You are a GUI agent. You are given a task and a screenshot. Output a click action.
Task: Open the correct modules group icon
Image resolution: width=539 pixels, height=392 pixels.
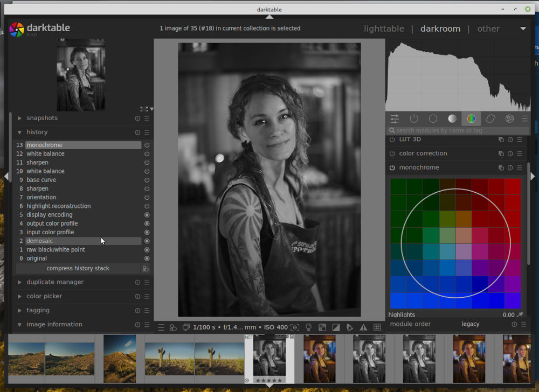[x=490, y=119]
